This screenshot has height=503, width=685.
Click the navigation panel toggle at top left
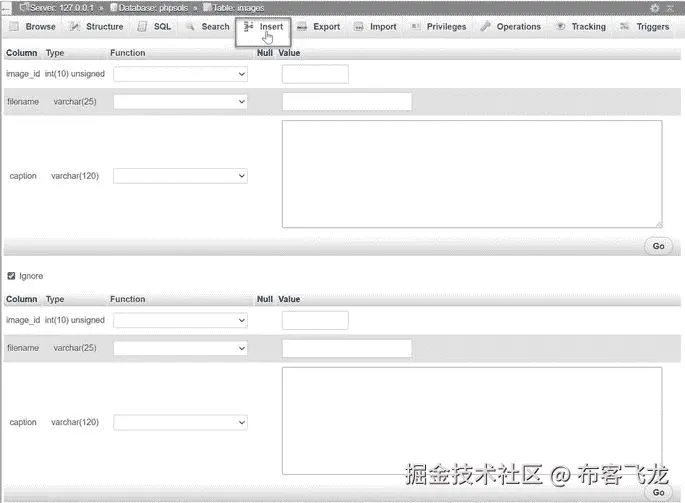click(6, 8)
